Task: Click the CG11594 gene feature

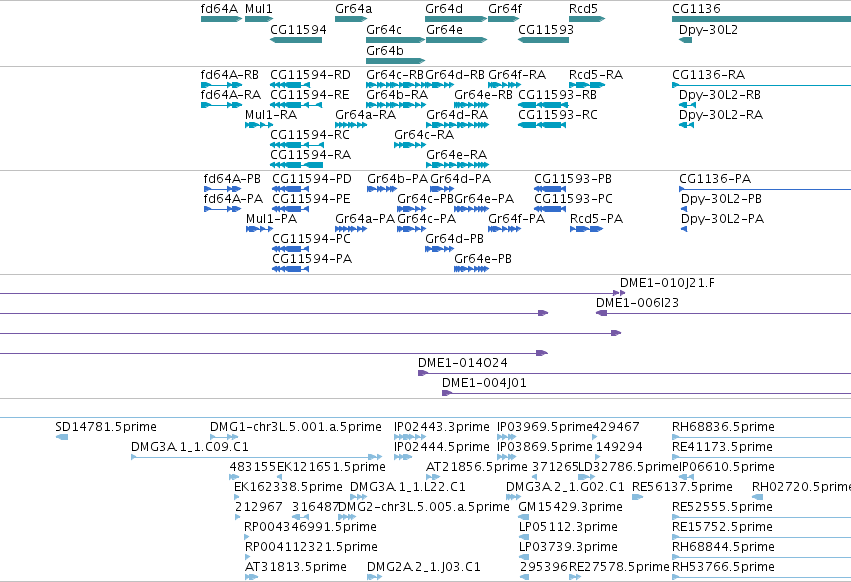Action: click(296, 40)
